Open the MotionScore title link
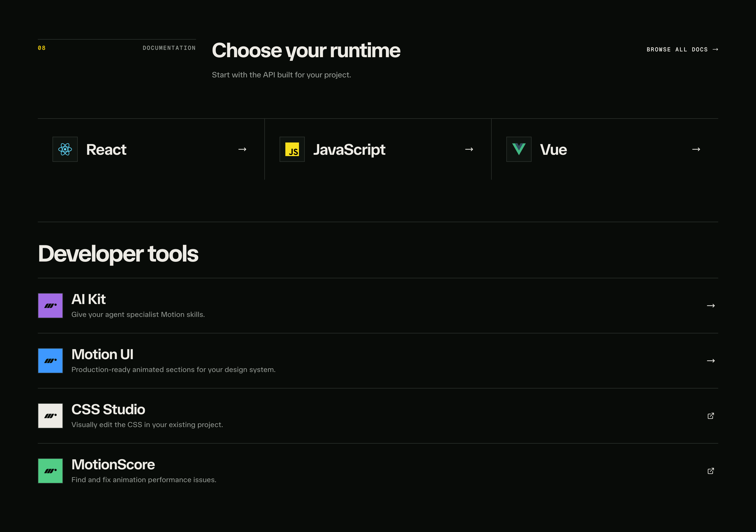The height and width of the screenshot is (532, 756). pos(113,465)
